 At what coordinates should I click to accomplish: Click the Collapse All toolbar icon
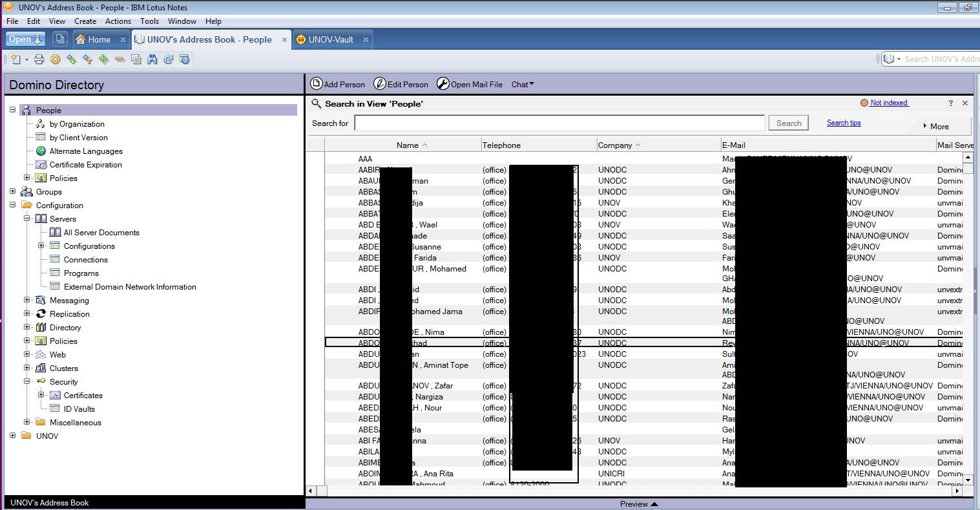(120, 59)
